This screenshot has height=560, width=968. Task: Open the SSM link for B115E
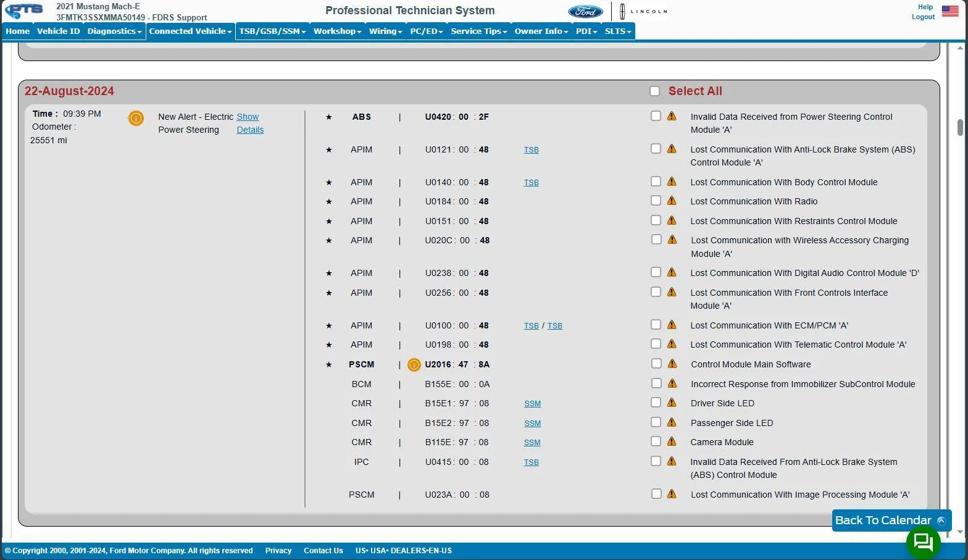532,443
